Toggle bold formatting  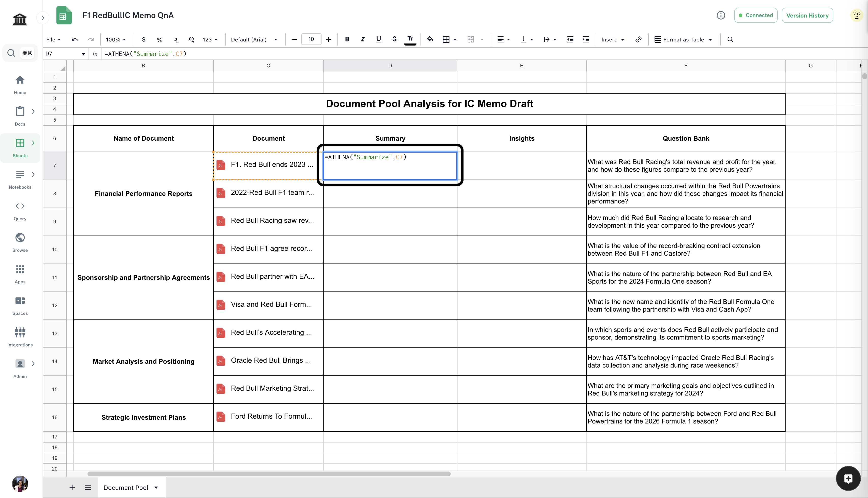pyautogui.click(x=347, y=39)
